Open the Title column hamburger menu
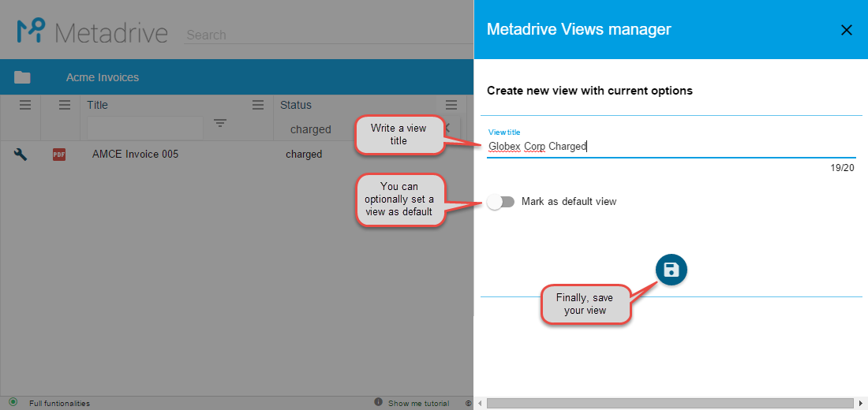The height and width of the screenshot is (410, 868). 257,105
